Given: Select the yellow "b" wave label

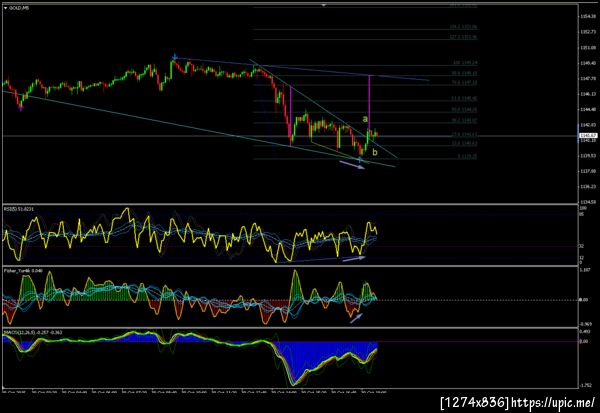Looking at the screenshot, I should pos(375,152).
